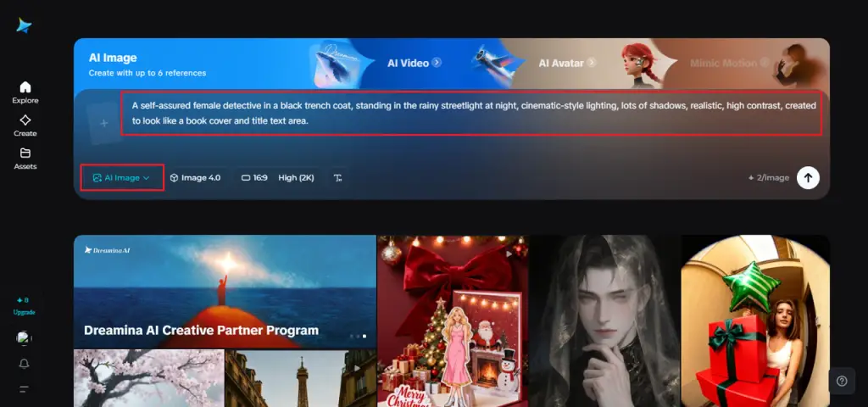Image resolution: width=868 pixels, height=407 pixels.
Task: Open the veiled man portrait thumbnail
Action: (604, 321)
